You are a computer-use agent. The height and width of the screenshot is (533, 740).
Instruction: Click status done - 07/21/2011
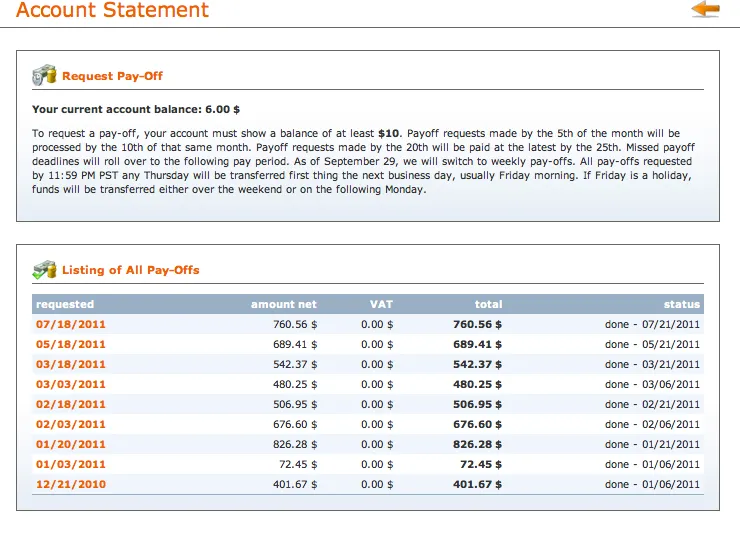coord(652,324)
